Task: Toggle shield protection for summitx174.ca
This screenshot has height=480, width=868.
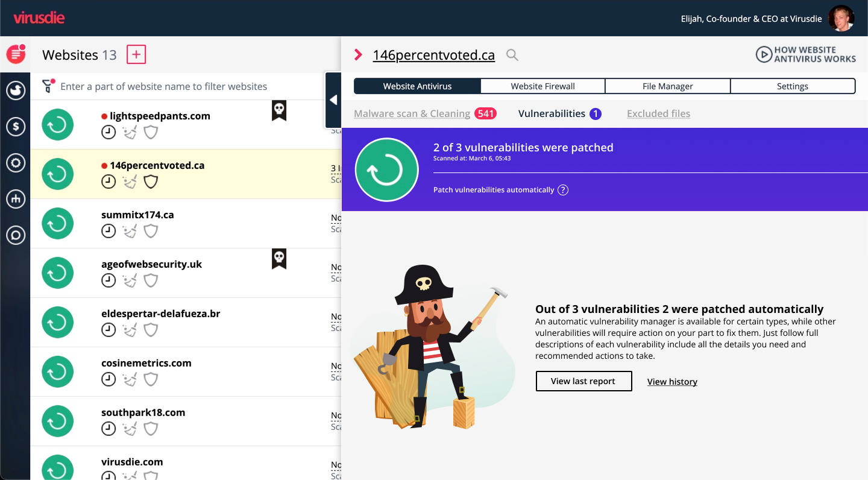Action: click(151, 231)
